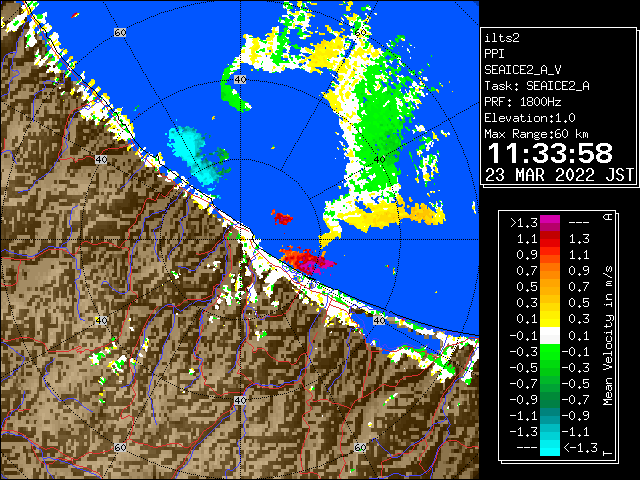
Task: Click the letter 'A' atop the legend
Action: pos(608,217)
